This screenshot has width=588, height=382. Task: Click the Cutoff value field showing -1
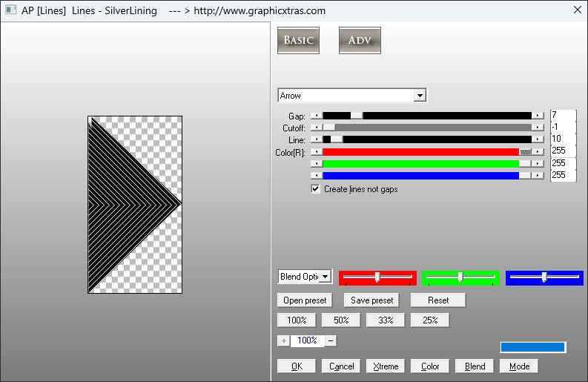pyautogui.click(x=563, y=127)
